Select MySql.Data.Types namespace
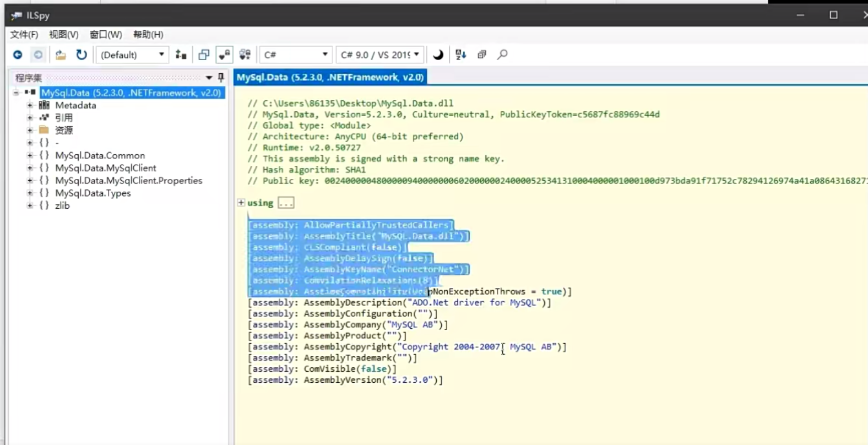Viewport: 868px width, 445px height. [x=93, y=193]
